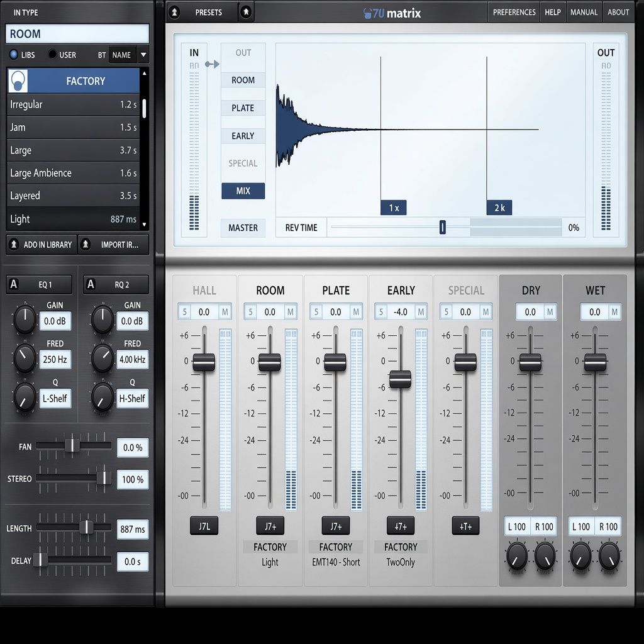Click the WET left pan knob

pyautogui.click(x=580, y=556)
